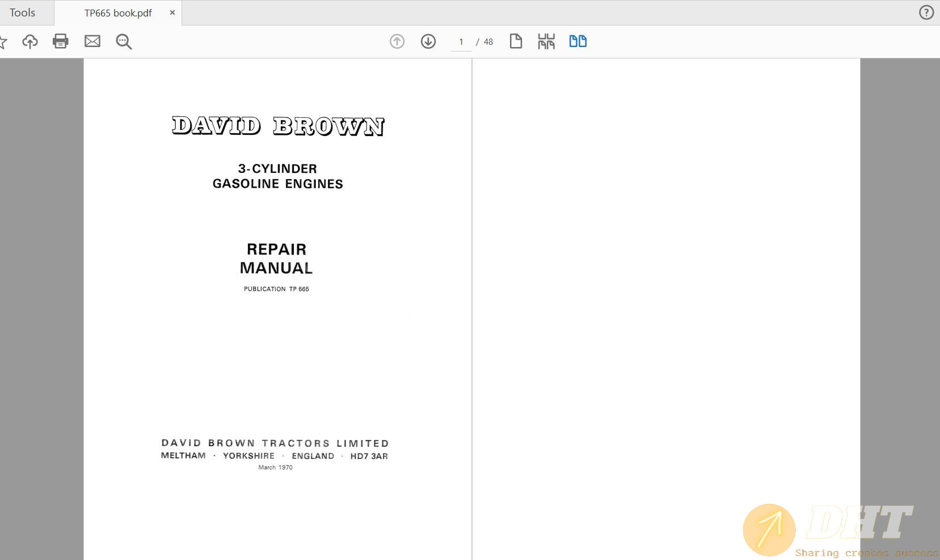Toggle the two-page view mode
940x560 pixels.
(x=578, y=41)
